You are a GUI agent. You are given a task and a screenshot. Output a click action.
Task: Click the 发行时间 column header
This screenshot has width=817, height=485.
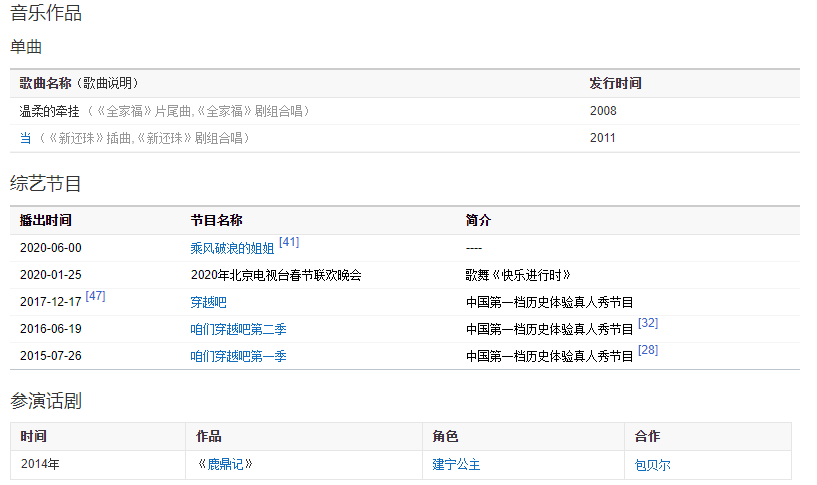coord(615,83)
